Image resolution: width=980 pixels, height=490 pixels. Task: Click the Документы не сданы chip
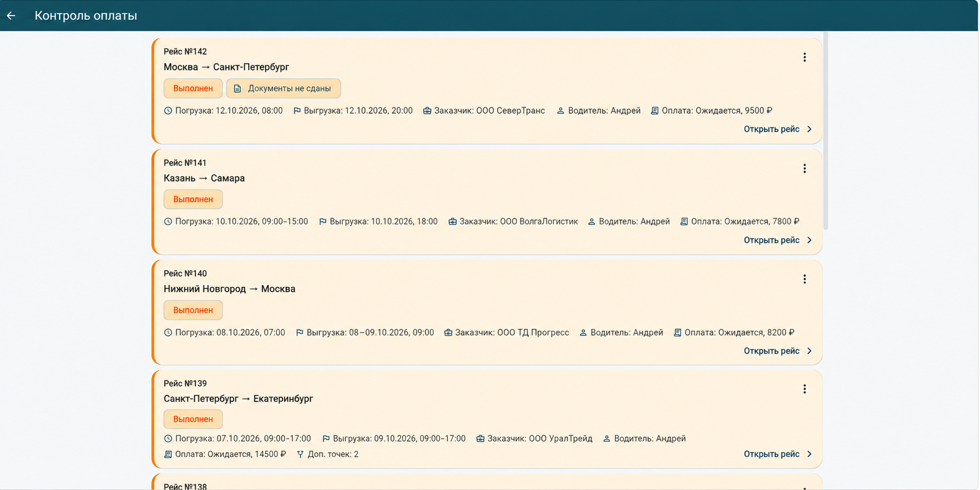(x=283, y=88)
